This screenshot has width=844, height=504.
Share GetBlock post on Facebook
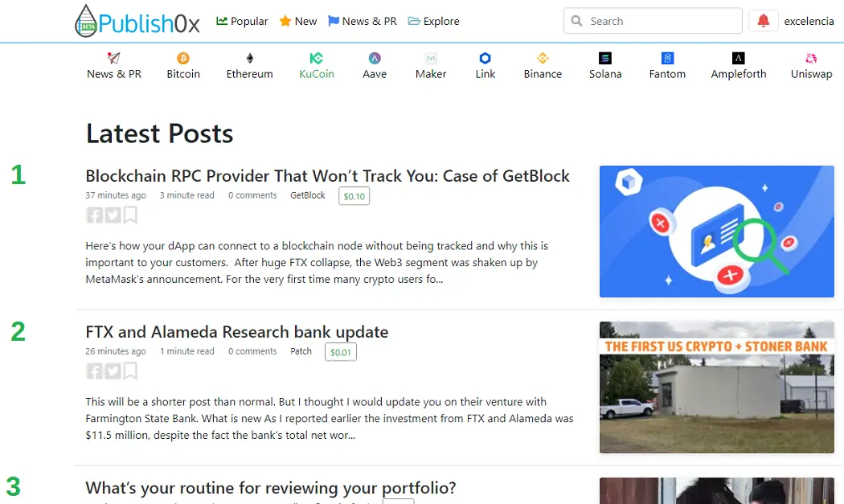click(x=95, y=215)
